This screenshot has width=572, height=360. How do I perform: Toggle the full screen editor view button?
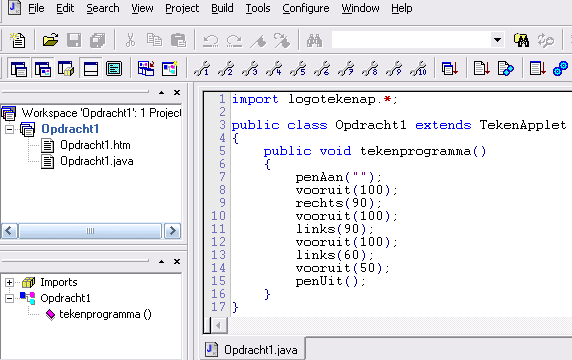pos(114,69)
